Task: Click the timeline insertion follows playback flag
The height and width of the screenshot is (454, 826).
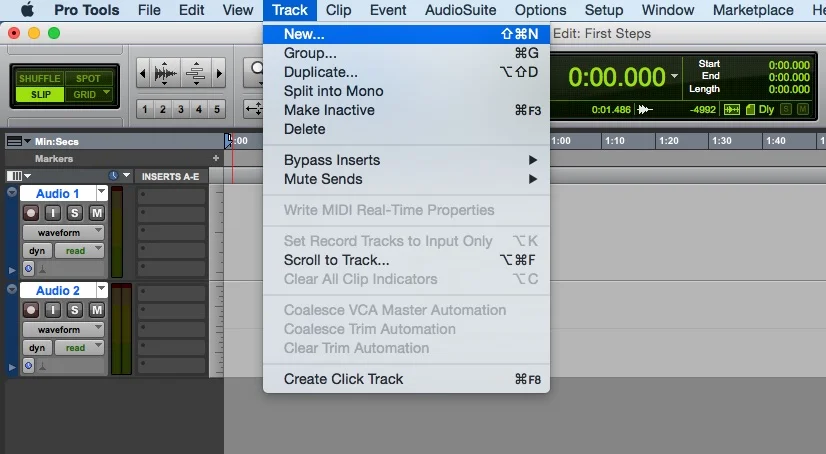Action: point(228,141)
